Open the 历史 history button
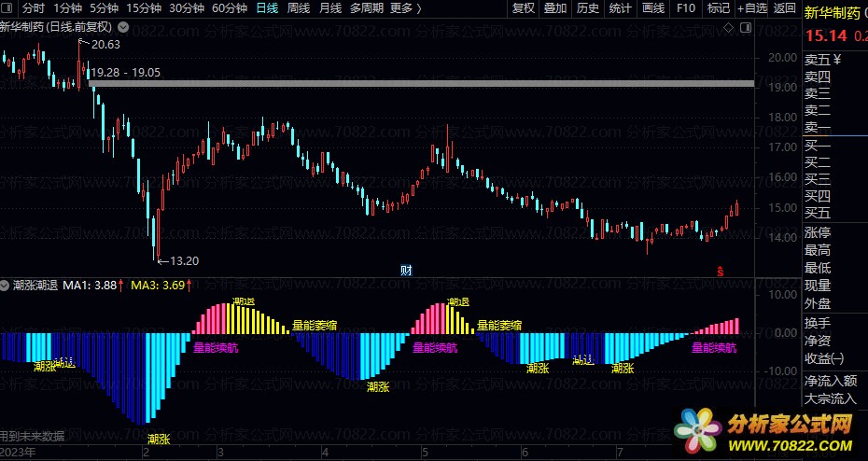 [587, 7]
